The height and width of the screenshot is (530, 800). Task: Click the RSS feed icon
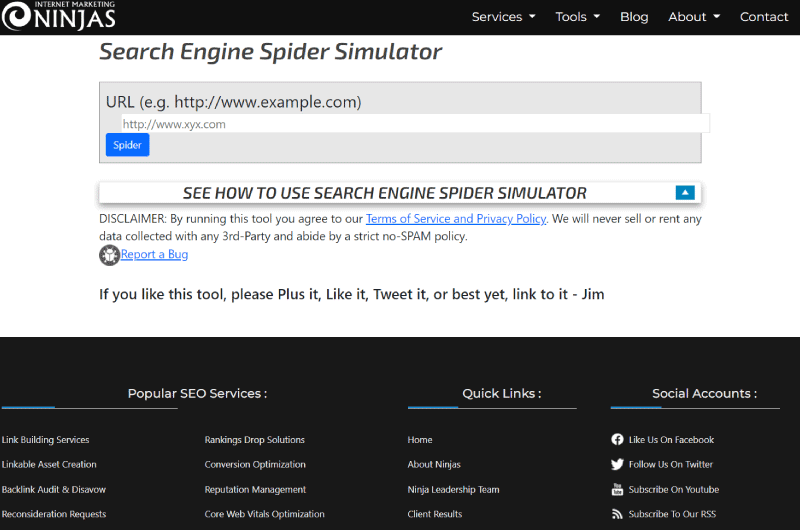(617, 514)
